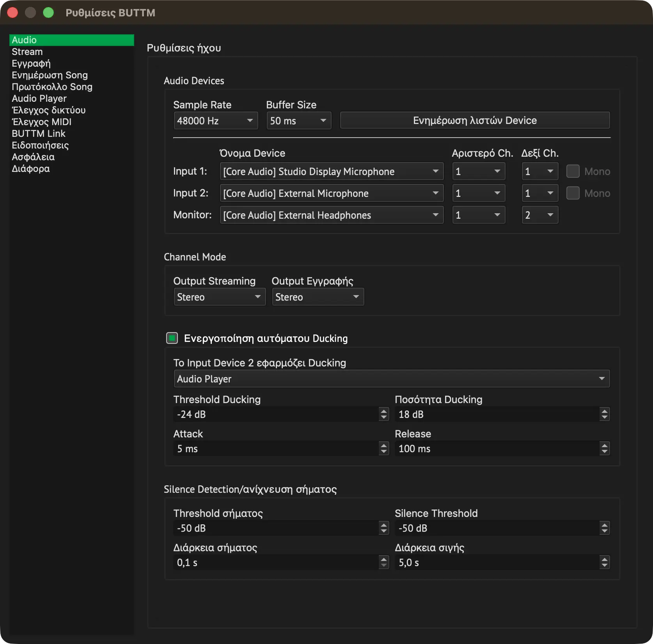
Task: Open the Ειδοποιήσεις category
Action: (x=72, y=145)
